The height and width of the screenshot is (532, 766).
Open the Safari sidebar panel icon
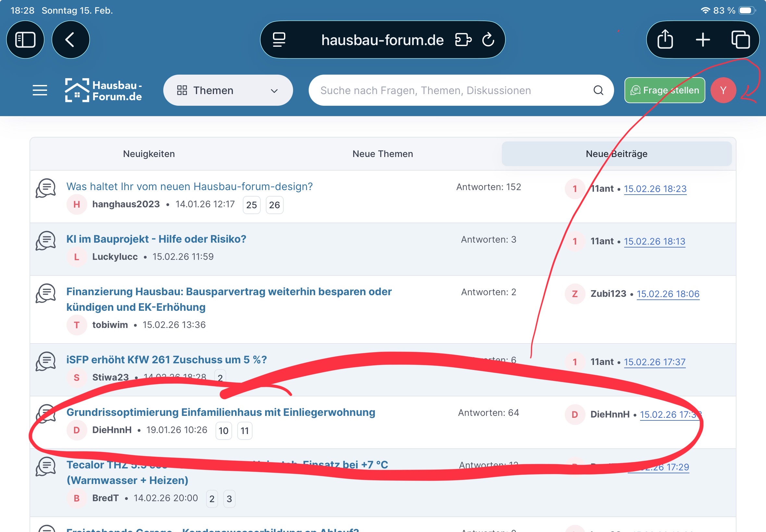pyautogui.click(x=25, y=40)
